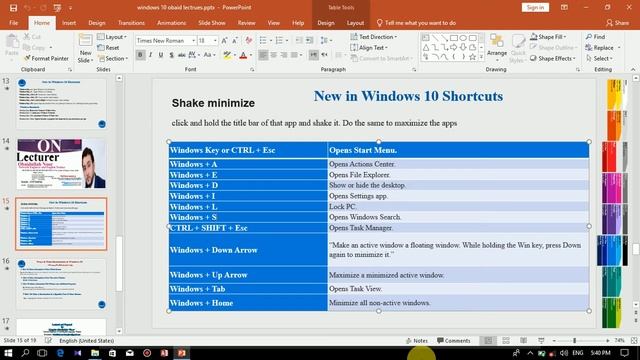Open the Comments pane
640x360 pixels.
(x=453, y=340)
